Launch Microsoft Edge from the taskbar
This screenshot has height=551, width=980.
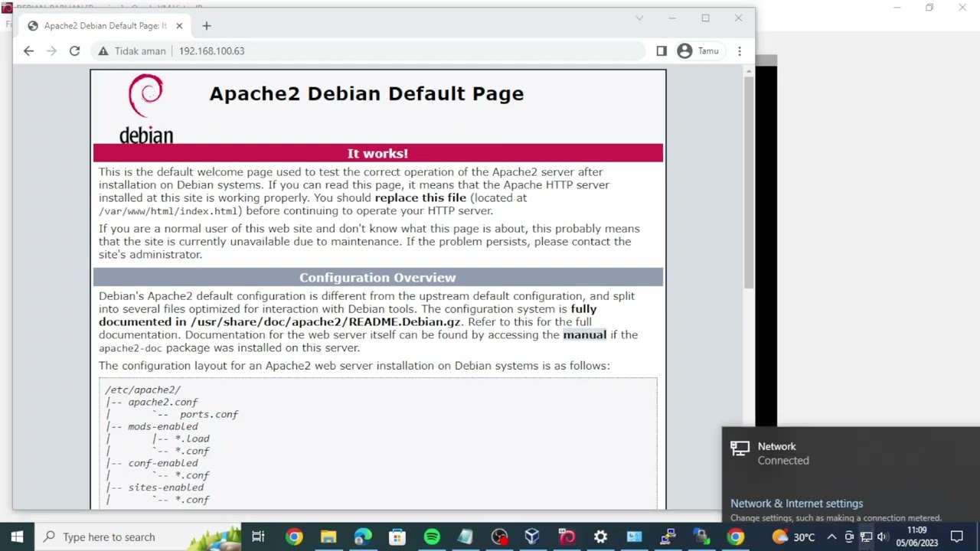(363, 536)
